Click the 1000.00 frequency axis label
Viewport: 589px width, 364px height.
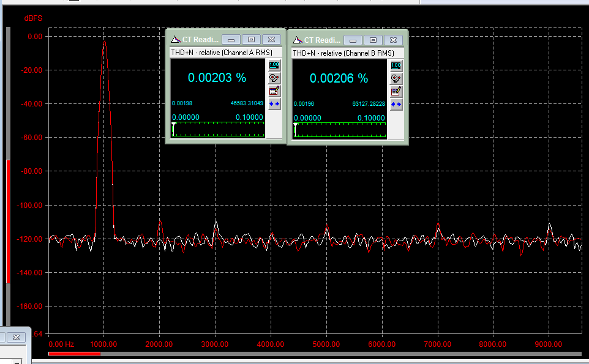point(103,344)
